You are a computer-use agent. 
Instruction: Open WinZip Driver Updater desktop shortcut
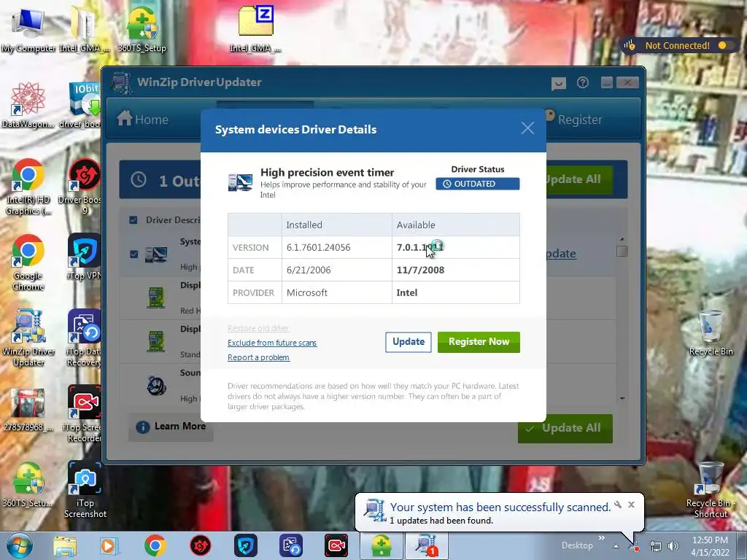pyautogui.click(x=28, y=338)
